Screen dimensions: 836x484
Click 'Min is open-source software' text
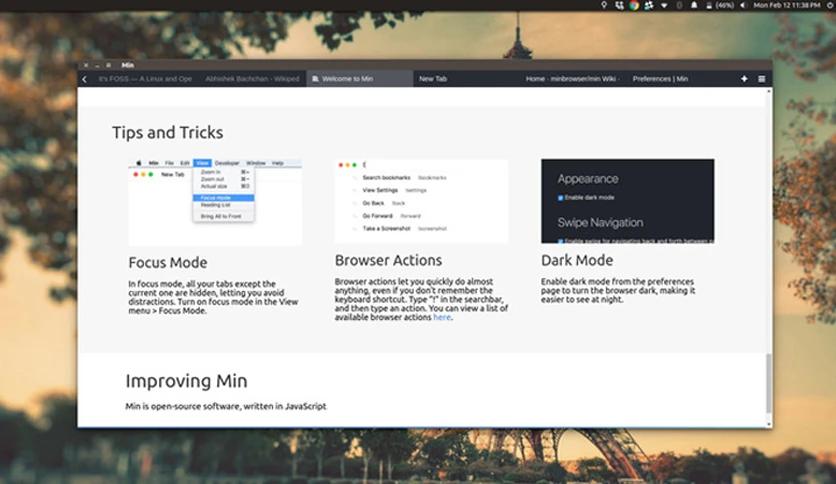226,406
